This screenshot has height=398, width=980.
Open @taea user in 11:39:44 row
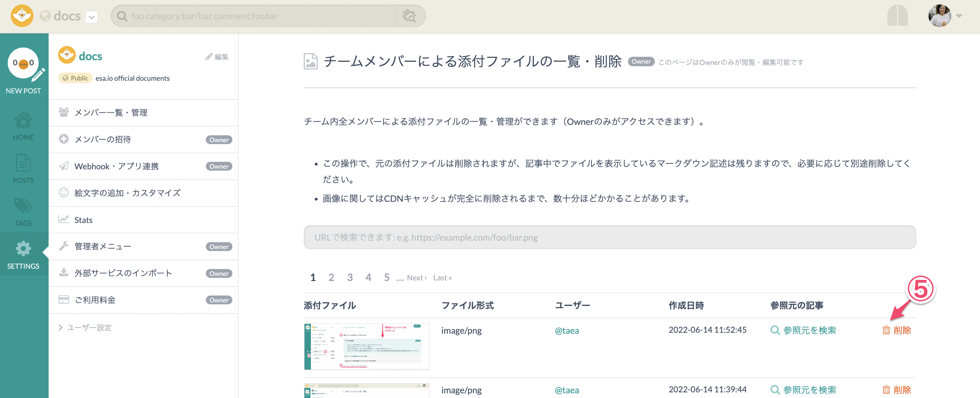[x=567, y=390]
